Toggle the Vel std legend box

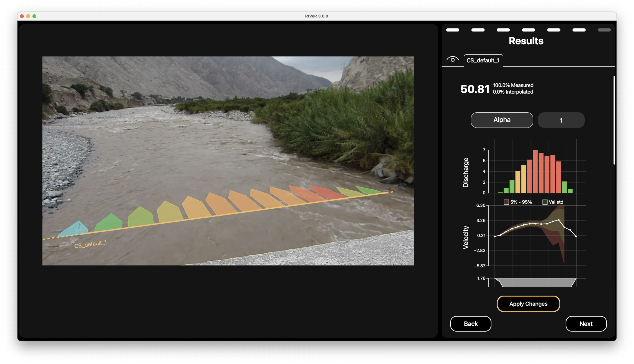tap(545, 202)
